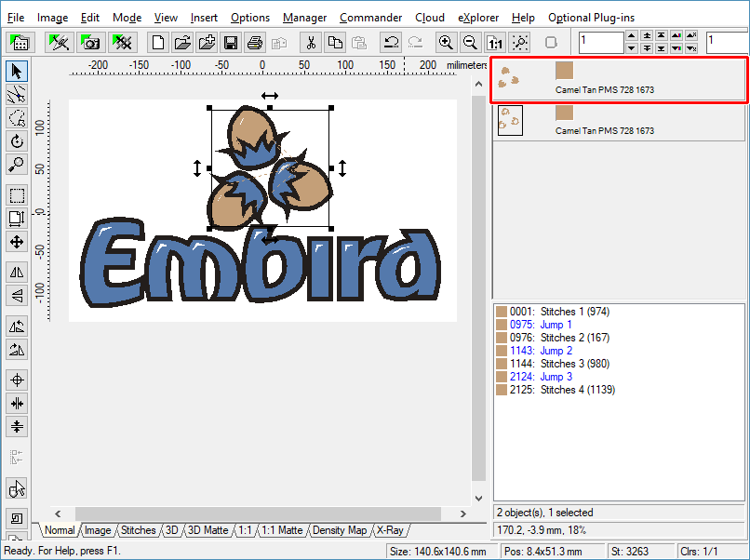Click the up stepper beside first number field
Viewport: 750px width, 560px height.
click(632, 36)
